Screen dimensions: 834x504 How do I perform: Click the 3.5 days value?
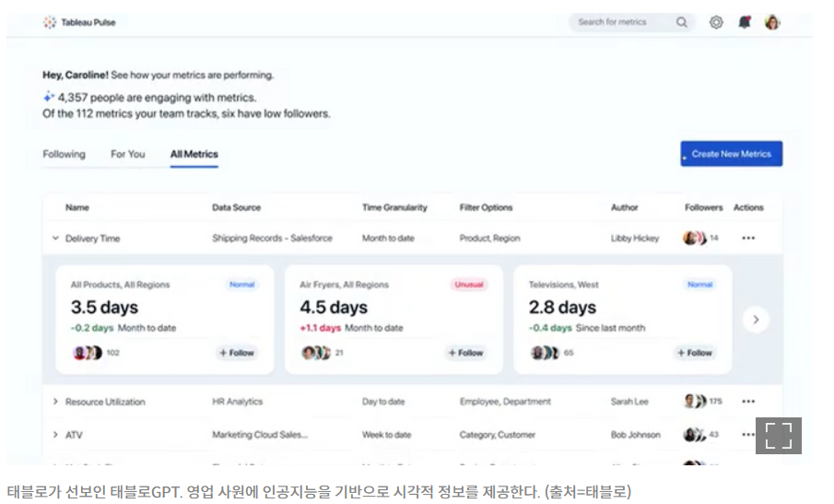coord(104,308)
